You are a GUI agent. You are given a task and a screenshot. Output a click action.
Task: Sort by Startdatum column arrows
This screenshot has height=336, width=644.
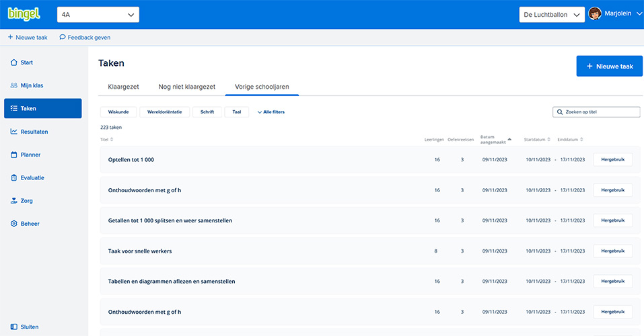(x=548, y=140)
